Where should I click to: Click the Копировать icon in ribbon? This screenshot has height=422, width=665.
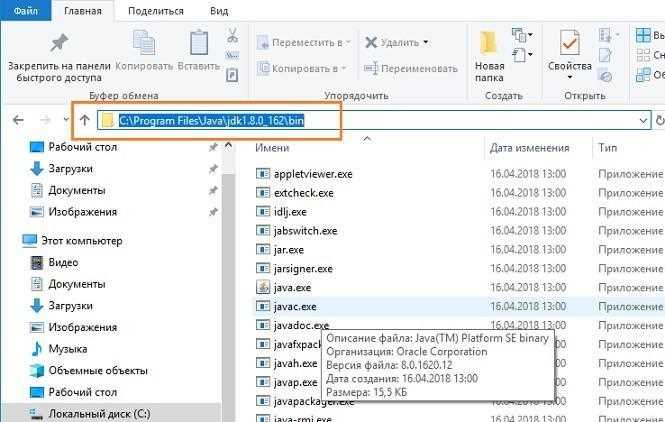click(x=144, y=42)
